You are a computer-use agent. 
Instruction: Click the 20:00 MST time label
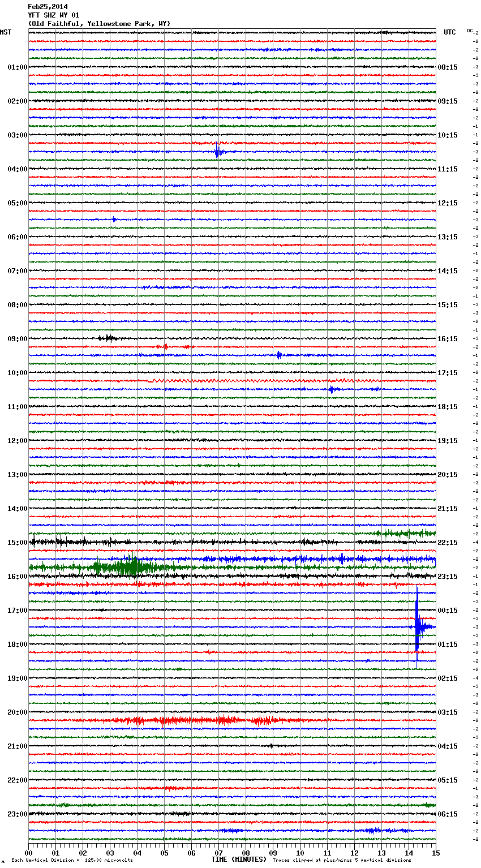click(18, 712)
